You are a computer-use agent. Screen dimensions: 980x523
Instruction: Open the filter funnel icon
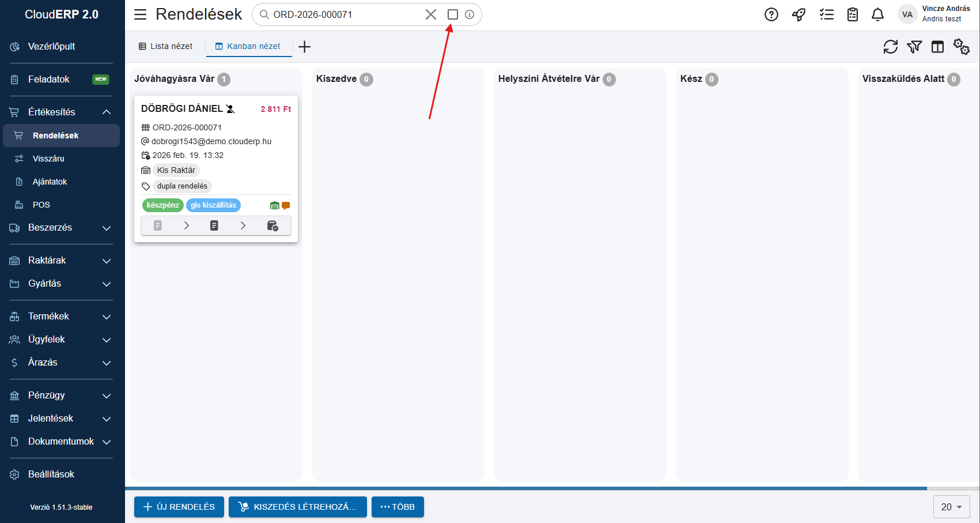(x=914, y=47)
